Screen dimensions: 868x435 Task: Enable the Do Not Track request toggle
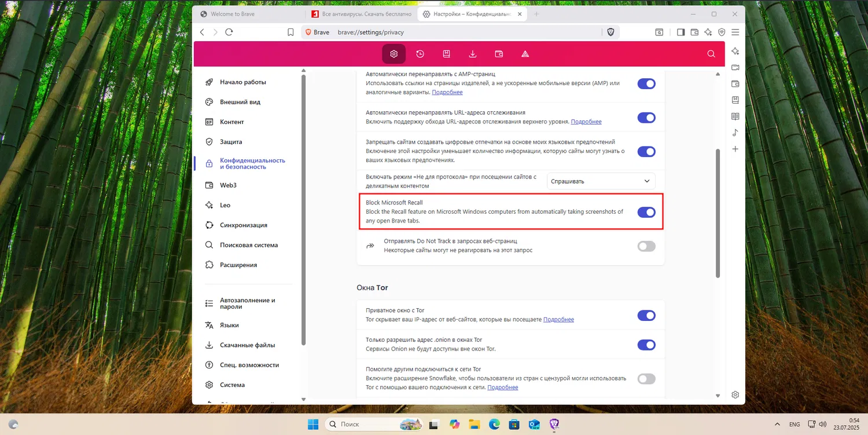646,246
